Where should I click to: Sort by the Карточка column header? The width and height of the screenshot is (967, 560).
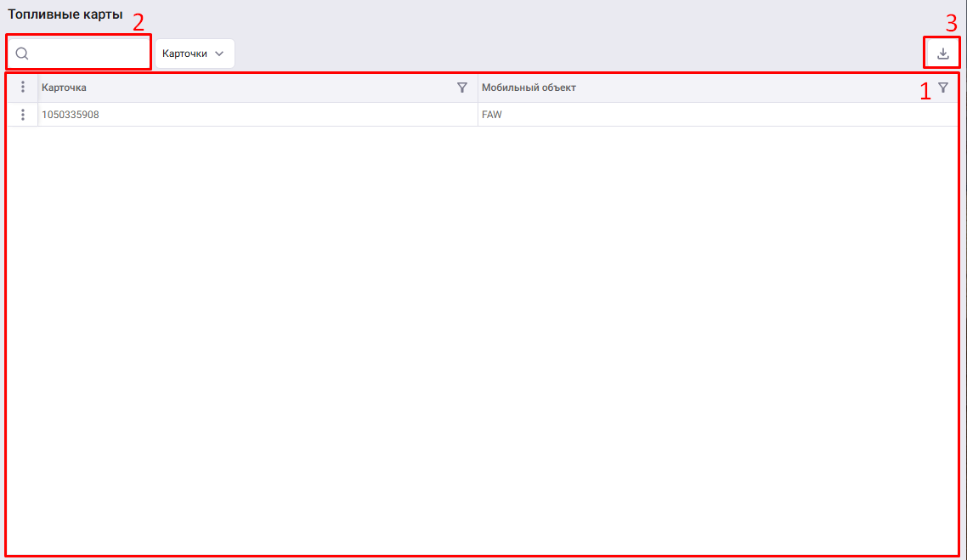(64, 88)
